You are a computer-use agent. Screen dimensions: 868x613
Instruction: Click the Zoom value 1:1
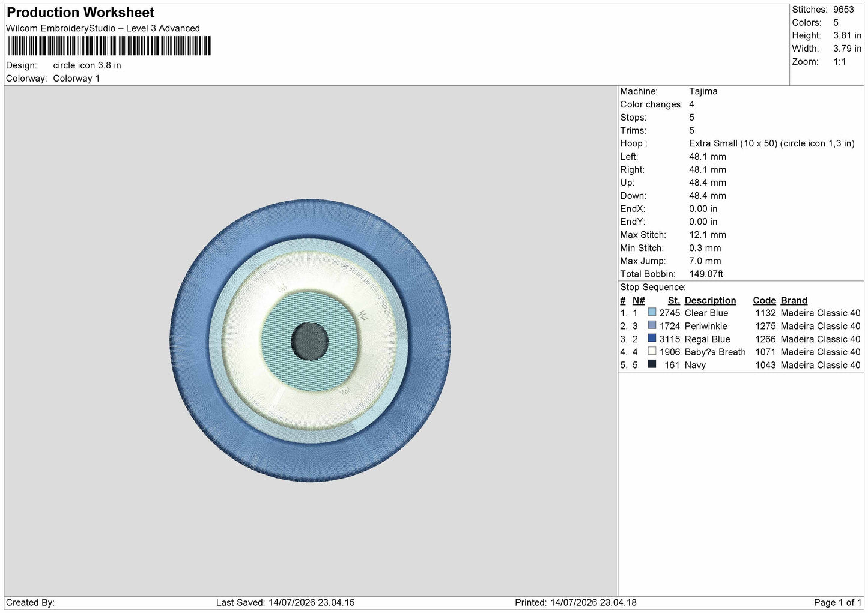[840, 62]
